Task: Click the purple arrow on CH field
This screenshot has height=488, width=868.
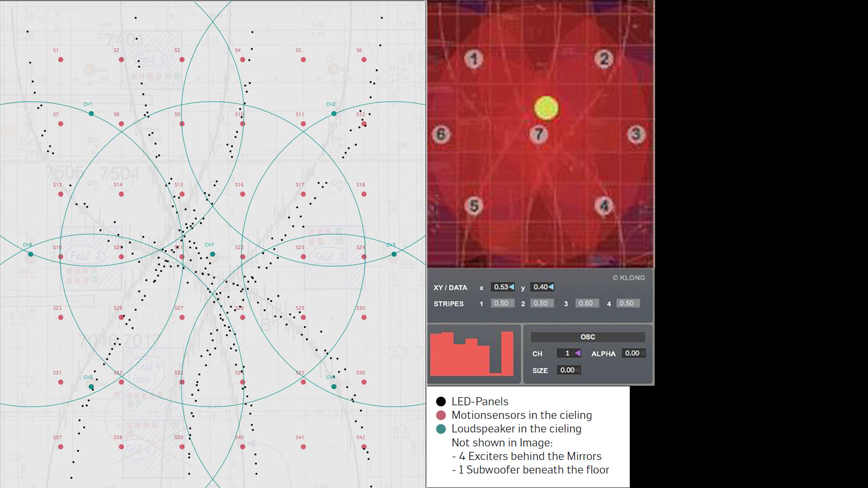Action: (577, 353)
